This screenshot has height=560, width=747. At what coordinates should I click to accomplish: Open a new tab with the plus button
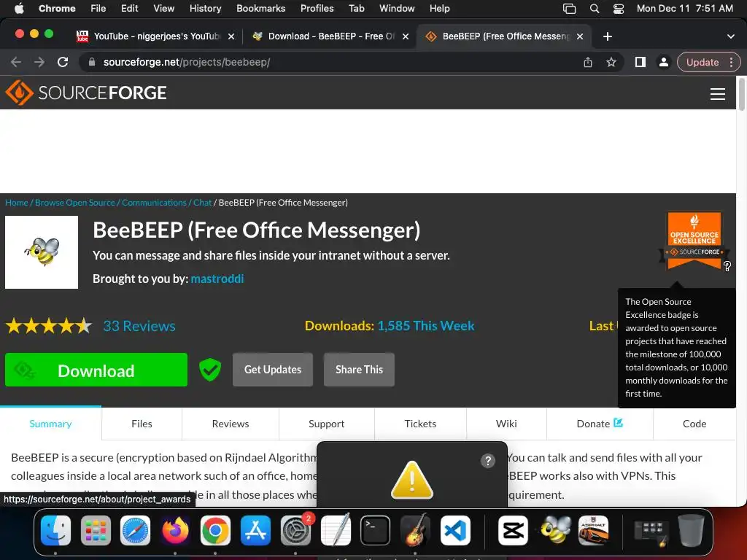[608, 36]
